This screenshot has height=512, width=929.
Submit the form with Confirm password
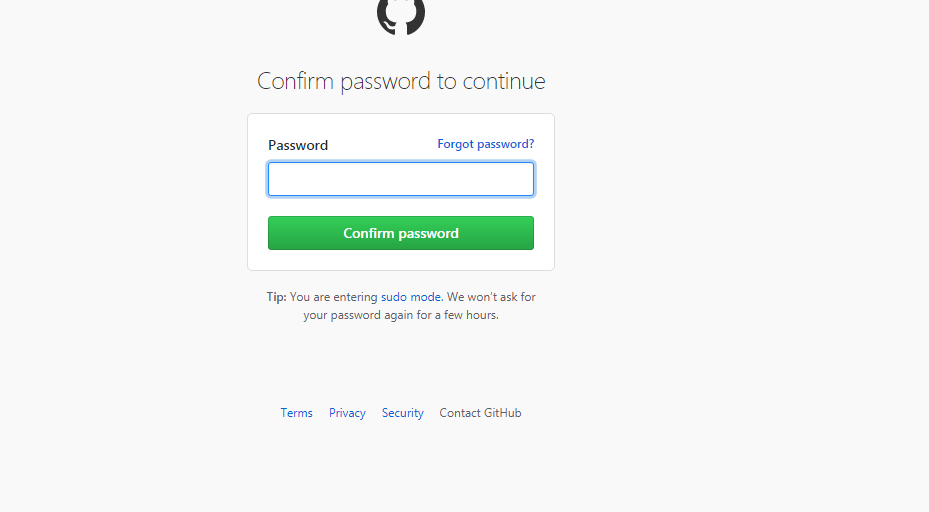pyautogui.click(x=401, y=233)
